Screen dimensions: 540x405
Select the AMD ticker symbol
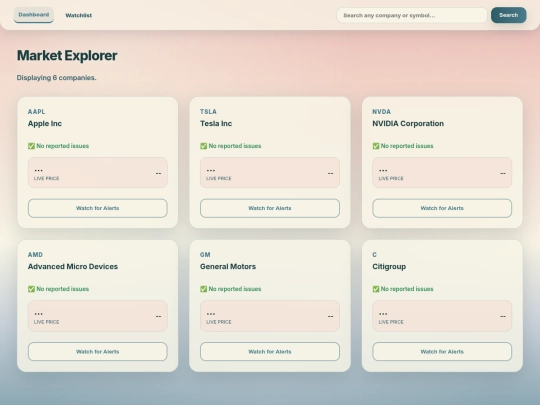[x=35, y=255]
